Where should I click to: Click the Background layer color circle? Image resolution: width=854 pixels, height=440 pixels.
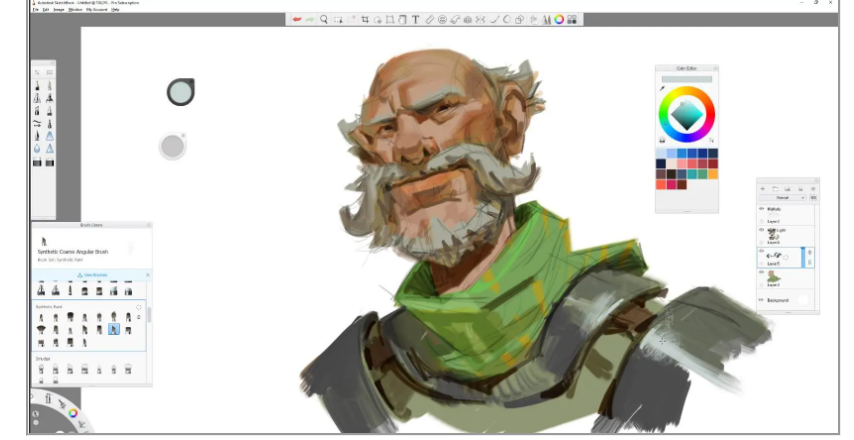pyautogui.click(x=803, y=300)
